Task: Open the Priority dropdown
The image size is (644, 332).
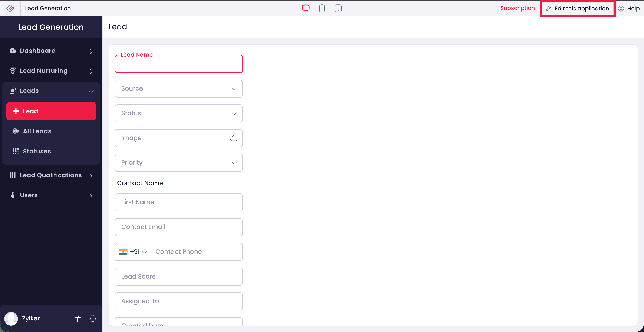Action: [x=178, y=163]
